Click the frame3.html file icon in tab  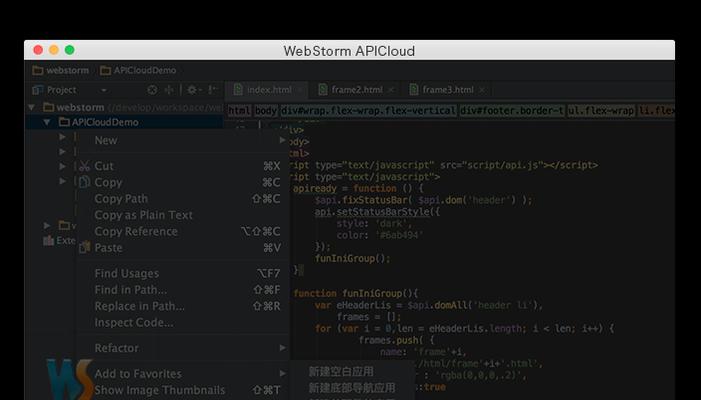[414, 89]
